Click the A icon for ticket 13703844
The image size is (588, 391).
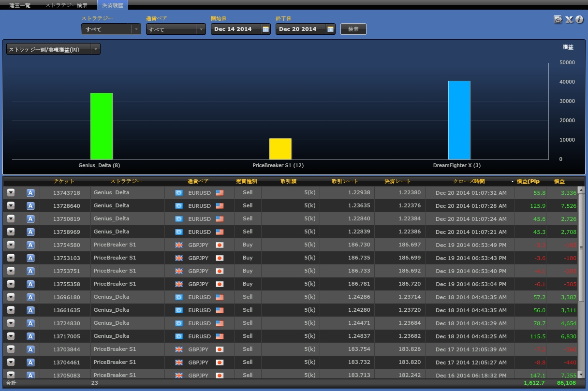(30, 349)
